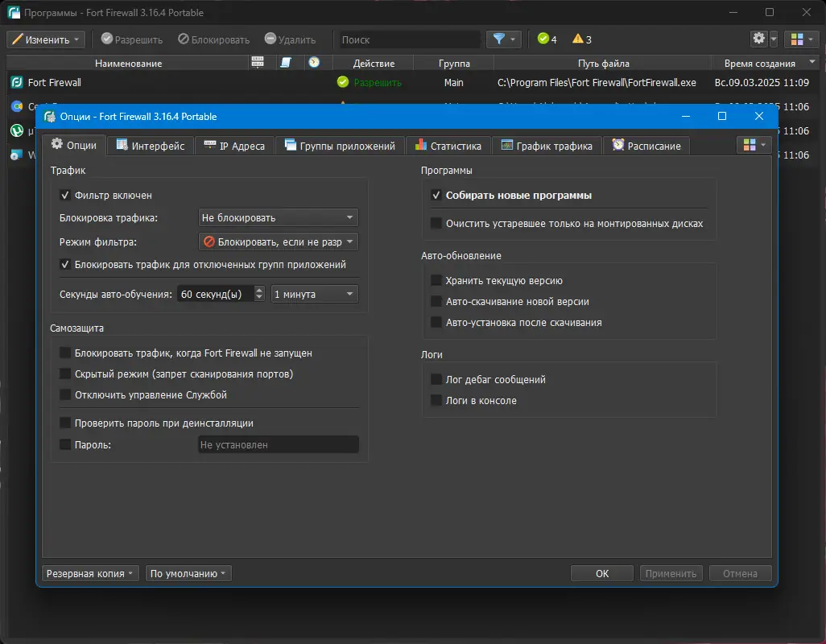Switch to the "IP Адреса" tab
Viewport: 826px width, 644px height.
[x=234, y=146]
